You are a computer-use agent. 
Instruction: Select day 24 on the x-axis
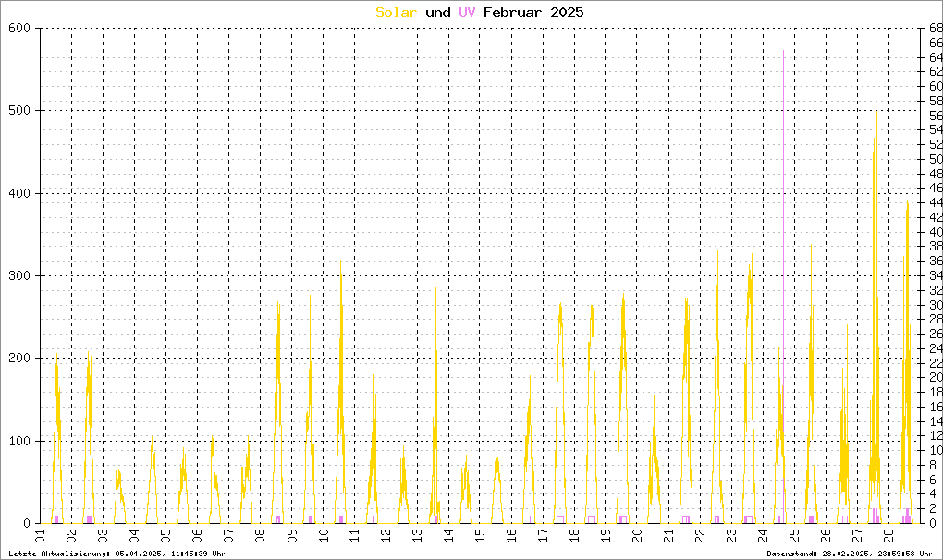763,536
